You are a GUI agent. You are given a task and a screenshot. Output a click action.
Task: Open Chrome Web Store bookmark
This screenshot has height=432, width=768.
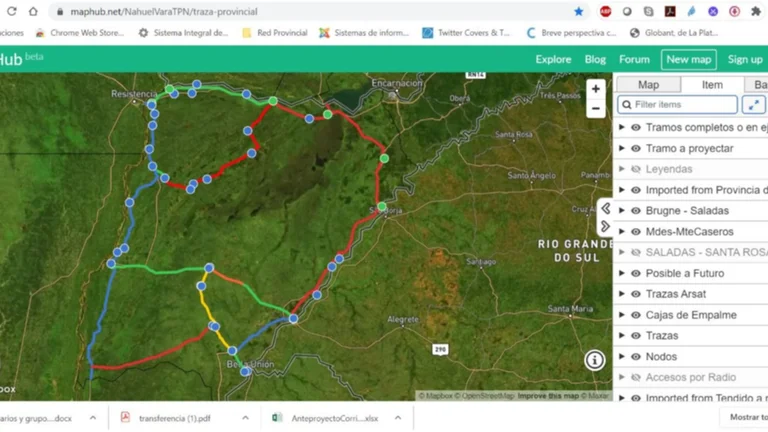pos(80,33)
